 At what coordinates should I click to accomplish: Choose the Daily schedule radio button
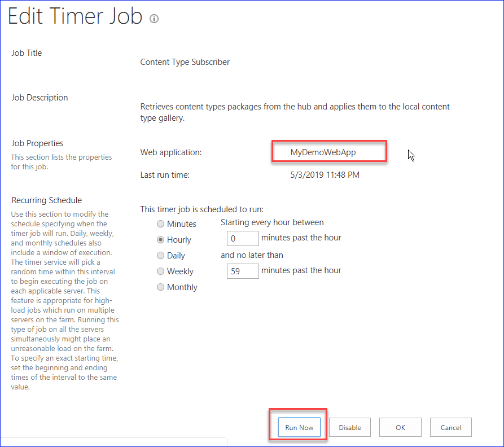[160, 256]
